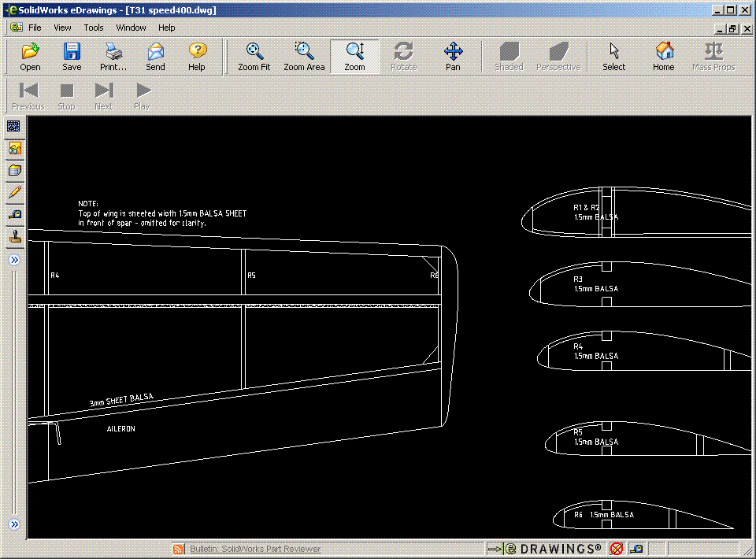This screenshot has width=756, height=559.
Task: Click the sidebar image thumbnail icon
Action: pyautogui.click(x=14, y=148)
